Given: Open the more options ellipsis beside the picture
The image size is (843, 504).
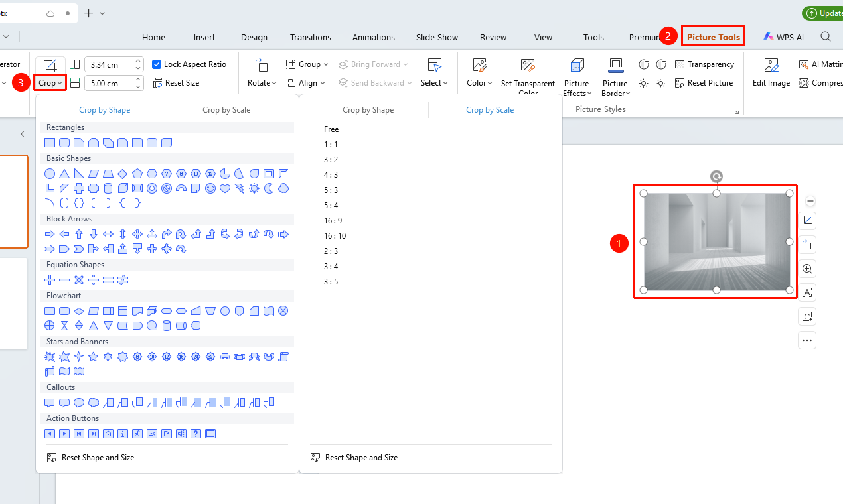Looking at the screenshot, I should [807, 340].
